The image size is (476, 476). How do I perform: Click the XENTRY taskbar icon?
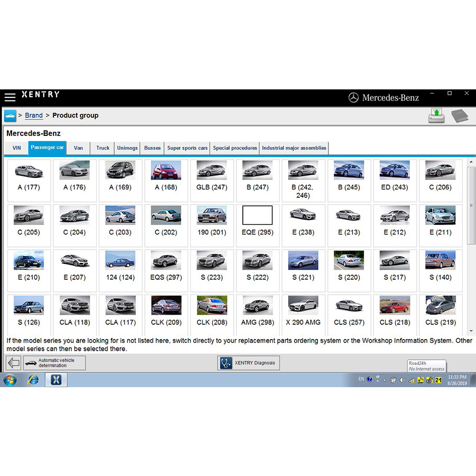point(56,380)
